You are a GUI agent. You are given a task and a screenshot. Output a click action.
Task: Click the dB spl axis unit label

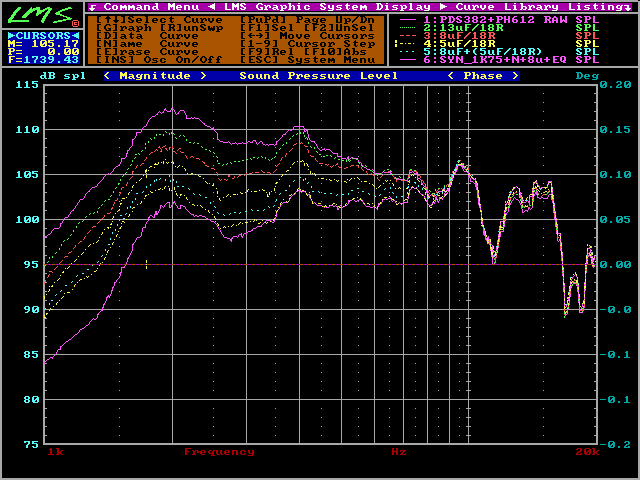63,76
